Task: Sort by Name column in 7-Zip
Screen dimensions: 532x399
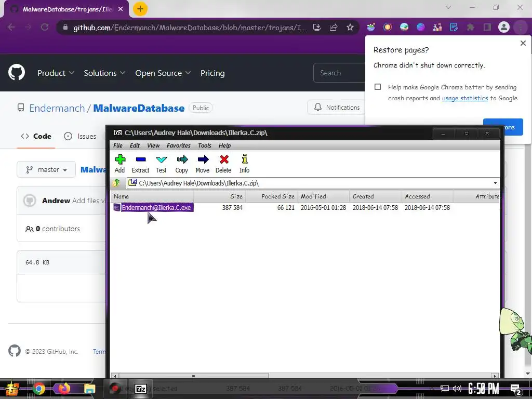Action: tap(152, 196)
